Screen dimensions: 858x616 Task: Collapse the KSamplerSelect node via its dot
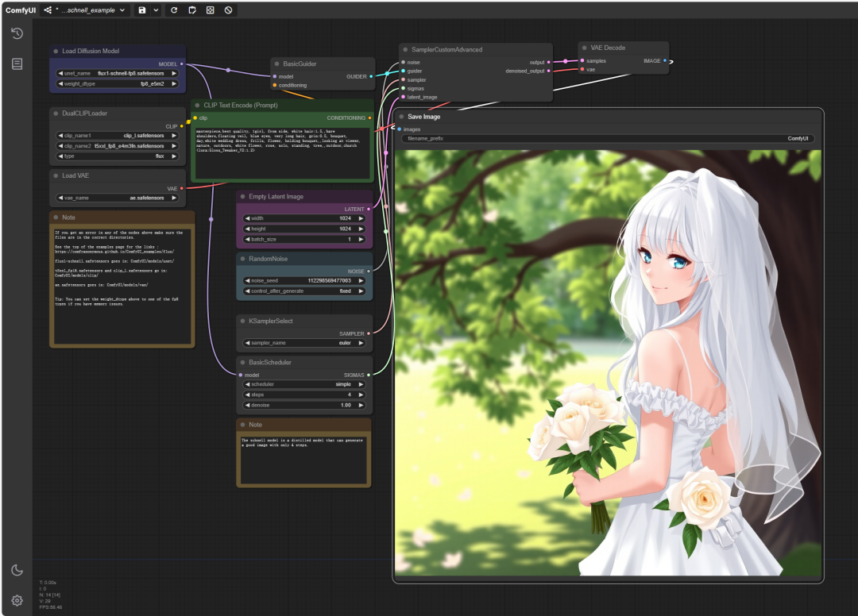tap(242, 321)
